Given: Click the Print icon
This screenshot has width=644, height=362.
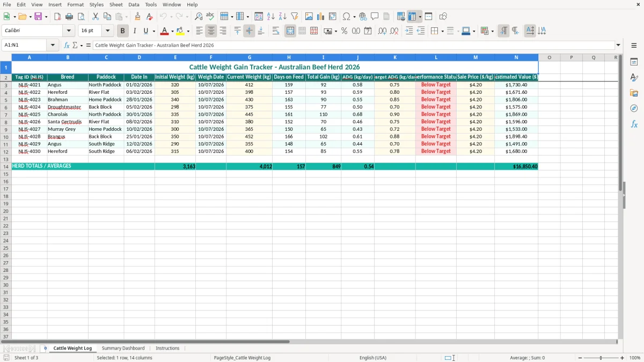Looking at the screenshot, I should (x=69, y=17).
